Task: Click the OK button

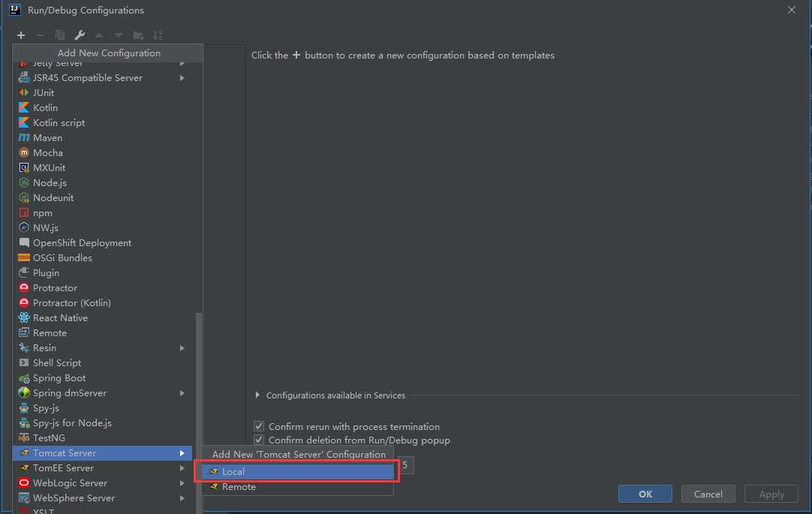Action: tap(645, 494)
